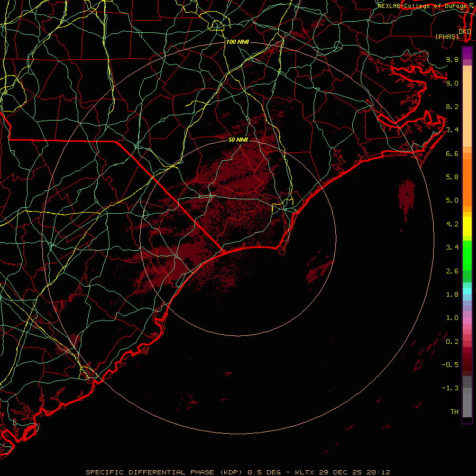This screenshot has width=476, height=476.
Task: Click the 9.8 value on the color scale
Action: coord(452,59)
